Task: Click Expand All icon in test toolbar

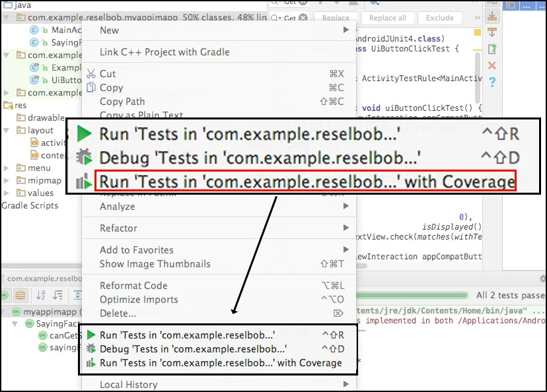Action: click(x=77, y=295)
